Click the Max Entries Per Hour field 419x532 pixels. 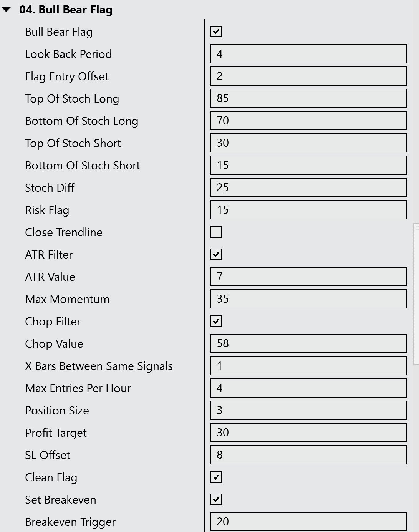(308, 388)
